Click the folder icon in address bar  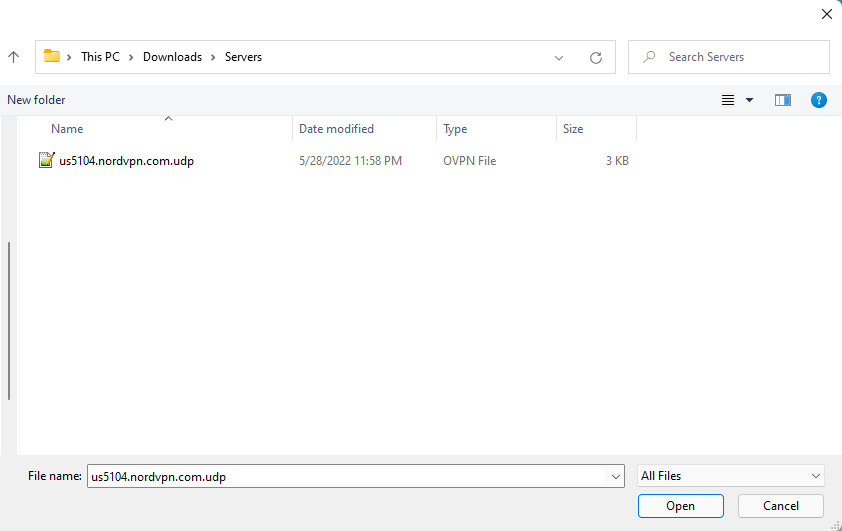click(52, 57)
